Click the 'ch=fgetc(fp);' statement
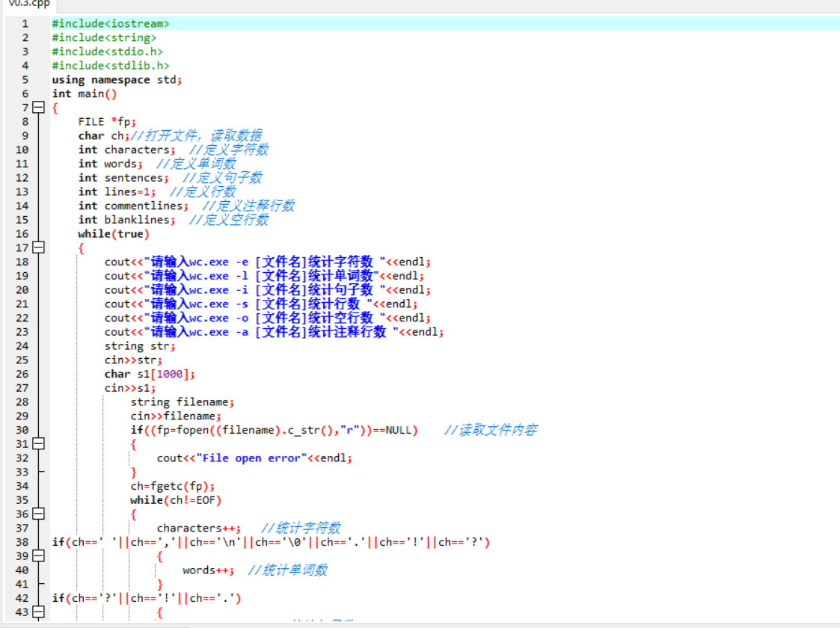Viewport: 840px width, 628px height. [173, 486]
